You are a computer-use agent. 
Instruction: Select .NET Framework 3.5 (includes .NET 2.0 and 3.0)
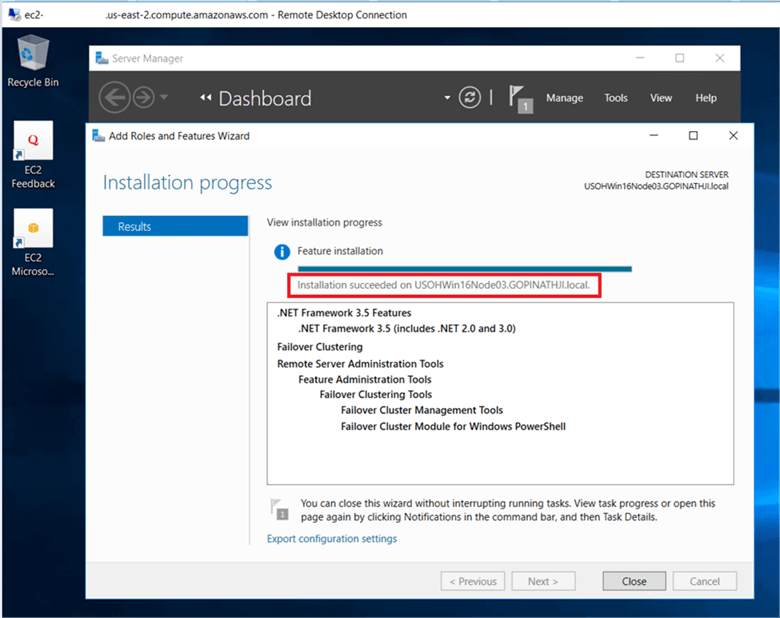pyautogui.click(x=407, y=328)
